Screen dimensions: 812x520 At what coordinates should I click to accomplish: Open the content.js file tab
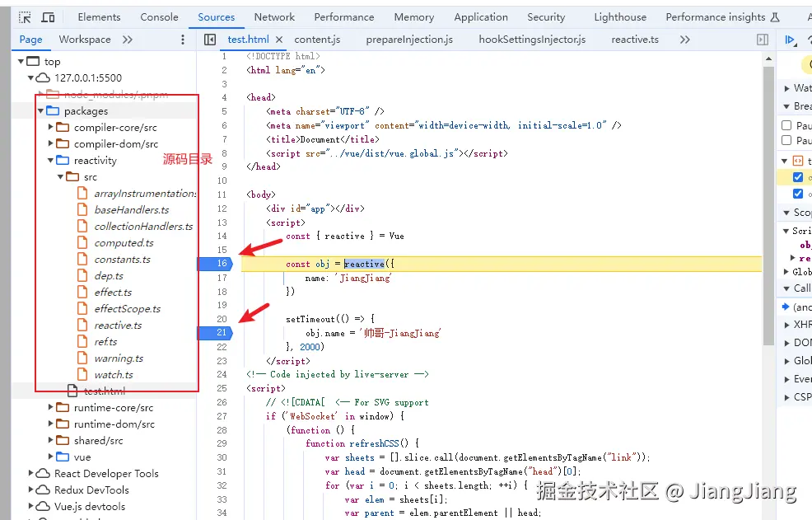point(317,40)
